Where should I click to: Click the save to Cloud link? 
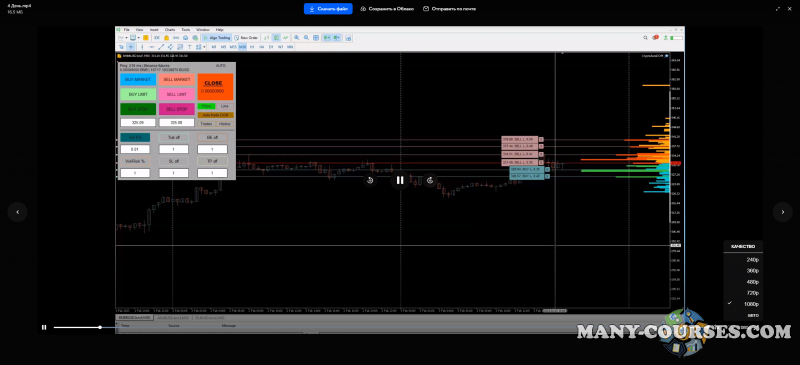pyautogui.click(x=387, y=9)
